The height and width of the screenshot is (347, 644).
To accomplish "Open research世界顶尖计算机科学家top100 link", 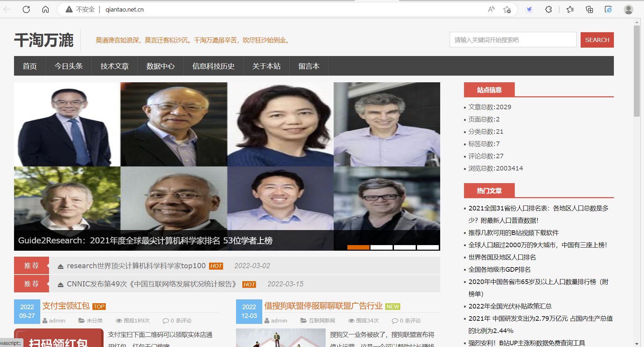I will point(136,266).
